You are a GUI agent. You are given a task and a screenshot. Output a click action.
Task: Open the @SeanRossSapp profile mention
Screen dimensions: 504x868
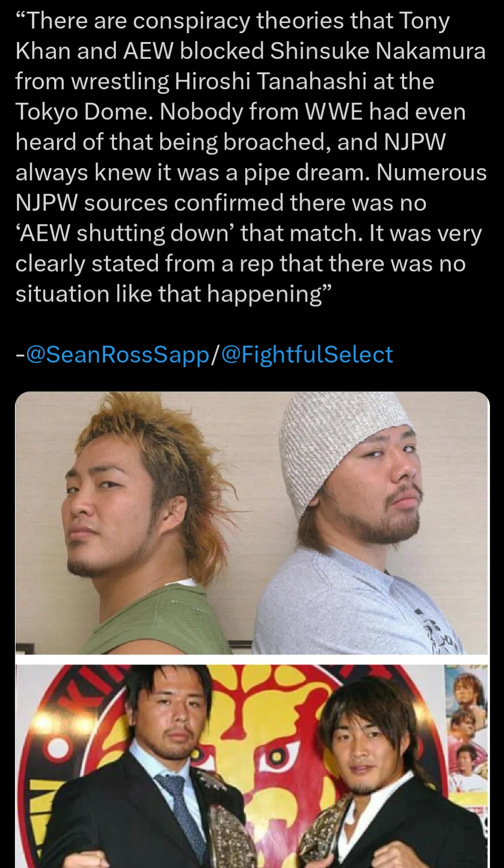118,355
